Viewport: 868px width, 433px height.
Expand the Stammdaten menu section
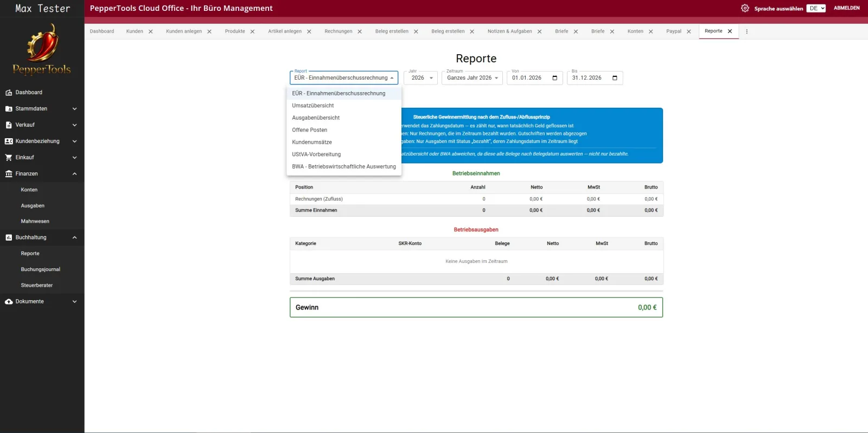click(x=74, y=109)
